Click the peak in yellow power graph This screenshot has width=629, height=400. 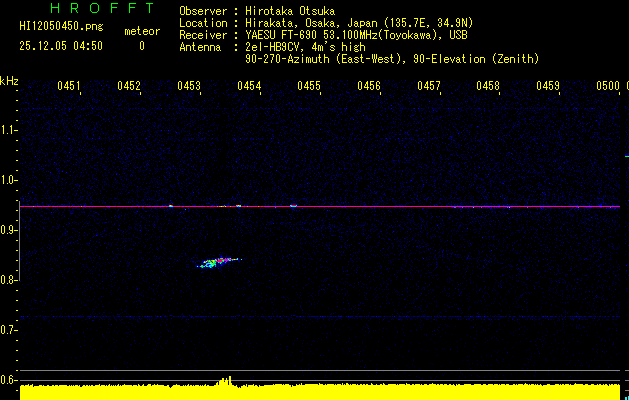(x=227, y=380)
